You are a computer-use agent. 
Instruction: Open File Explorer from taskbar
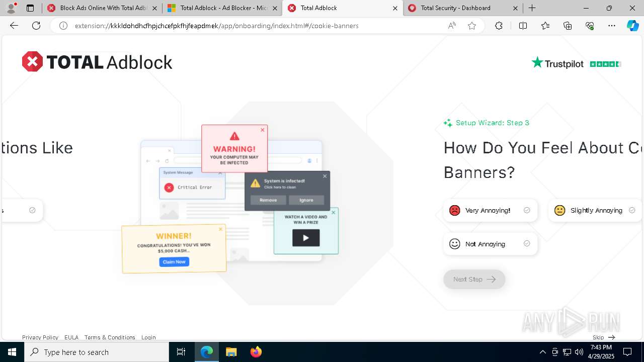point(231,352)
